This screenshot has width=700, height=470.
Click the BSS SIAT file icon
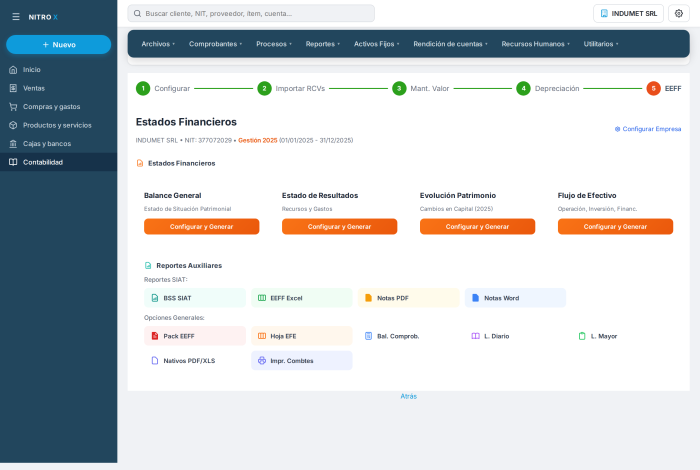[x=155, y=298]
